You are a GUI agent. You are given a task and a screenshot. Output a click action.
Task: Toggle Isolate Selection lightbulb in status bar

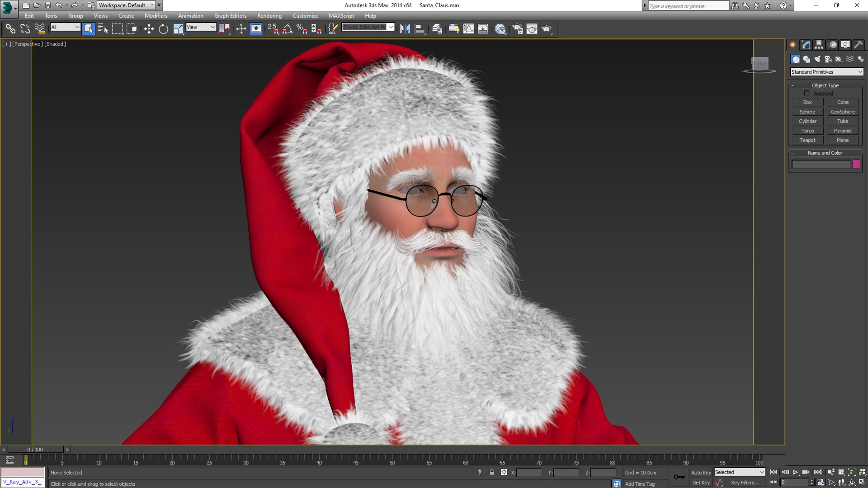tap(480, 472)
